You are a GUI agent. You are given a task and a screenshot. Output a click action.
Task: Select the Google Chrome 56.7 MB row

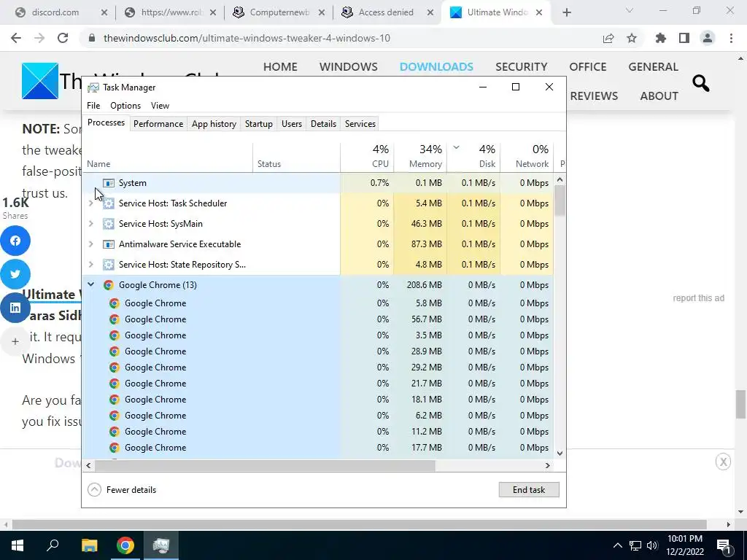point(318,319)
